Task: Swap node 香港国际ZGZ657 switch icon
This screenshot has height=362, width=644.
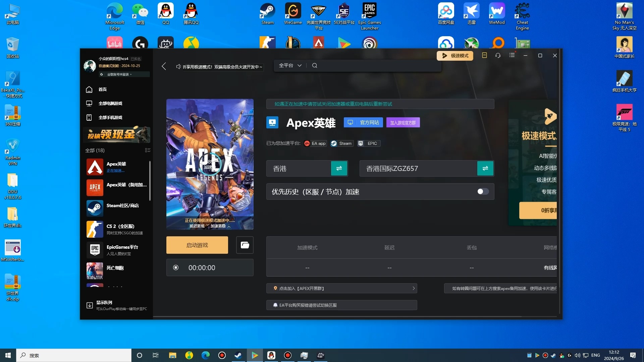Action: click(485, 168)
